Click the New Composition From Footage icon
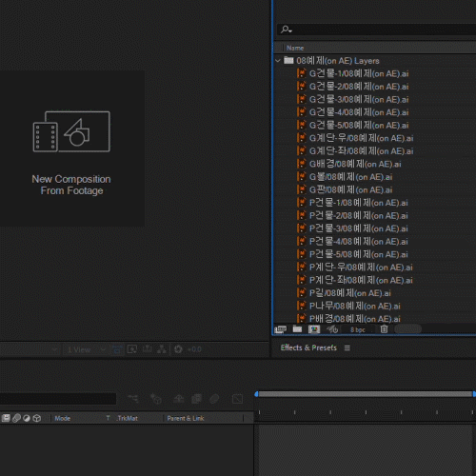Viewport: 476px width, 476px height. point(71,131)
